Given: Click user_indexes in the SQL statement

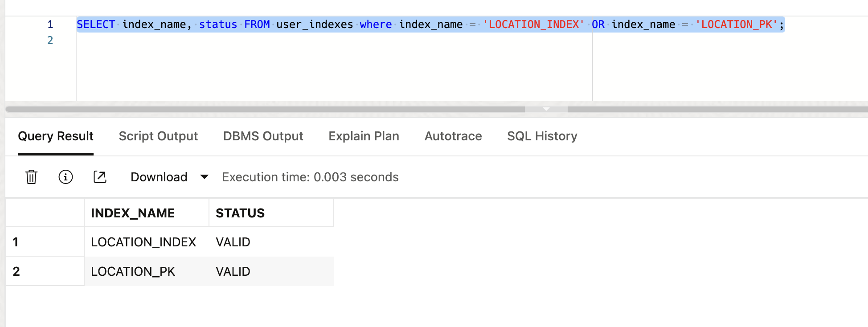Looking at the screenshot, I should pos(315,25).
